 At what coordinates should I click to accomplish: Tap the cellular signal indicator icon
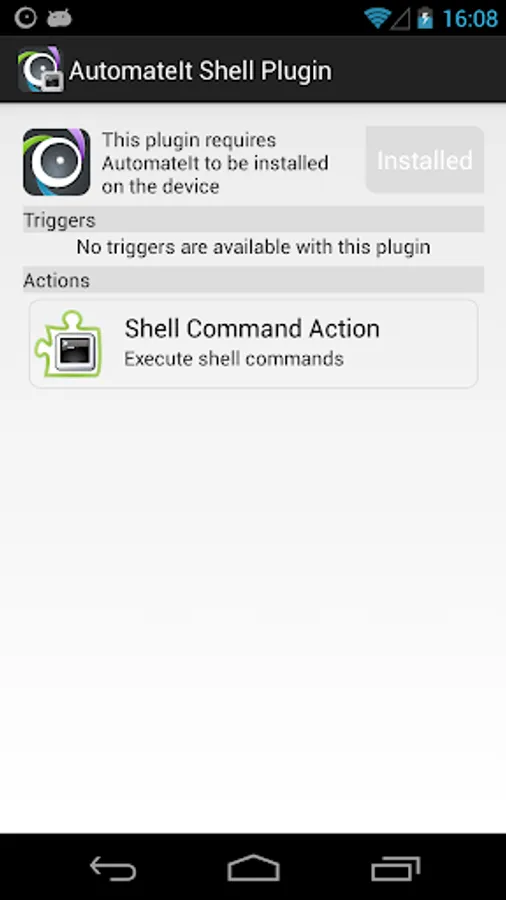coord(400,19)
